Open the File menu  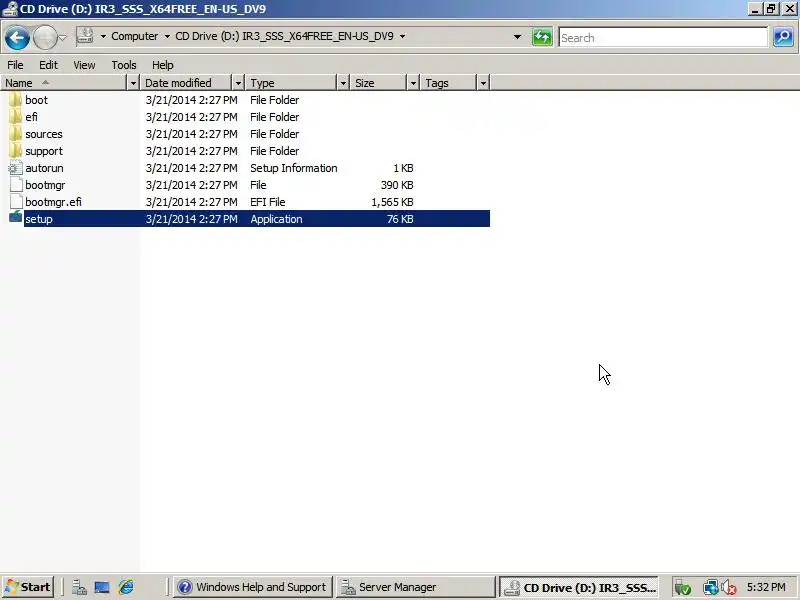[x=15, y=65]
